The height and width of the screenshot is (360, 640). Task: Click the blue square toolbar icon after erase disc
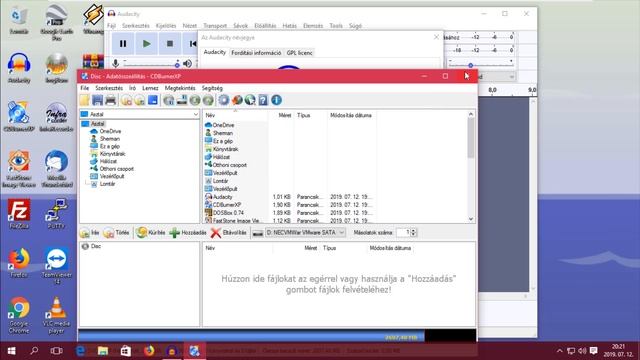click(x=153, y=100)
